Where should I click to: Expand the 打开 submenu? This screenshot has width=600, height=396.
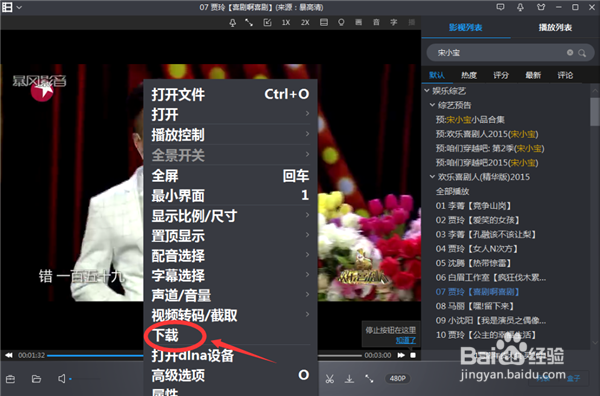click(230, 114)
